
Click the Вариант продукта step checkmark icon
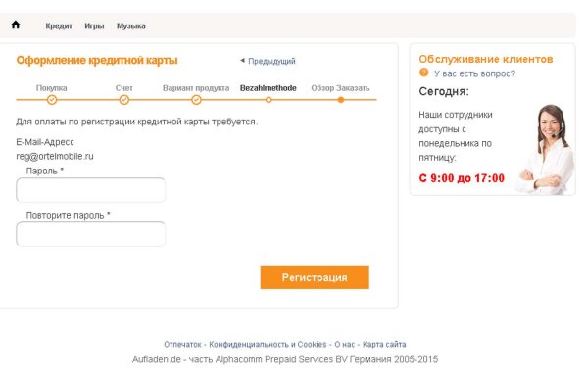[196, 99]
